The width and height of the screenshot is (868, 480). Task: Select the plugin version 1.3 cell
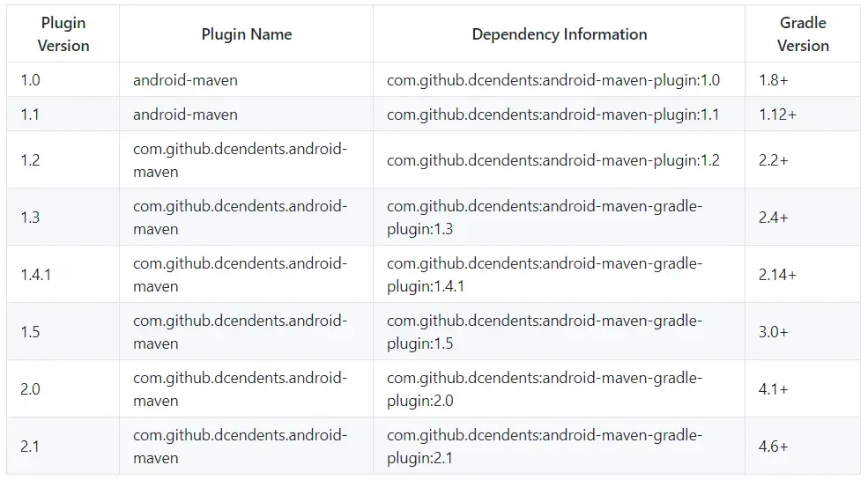[30, 218]
